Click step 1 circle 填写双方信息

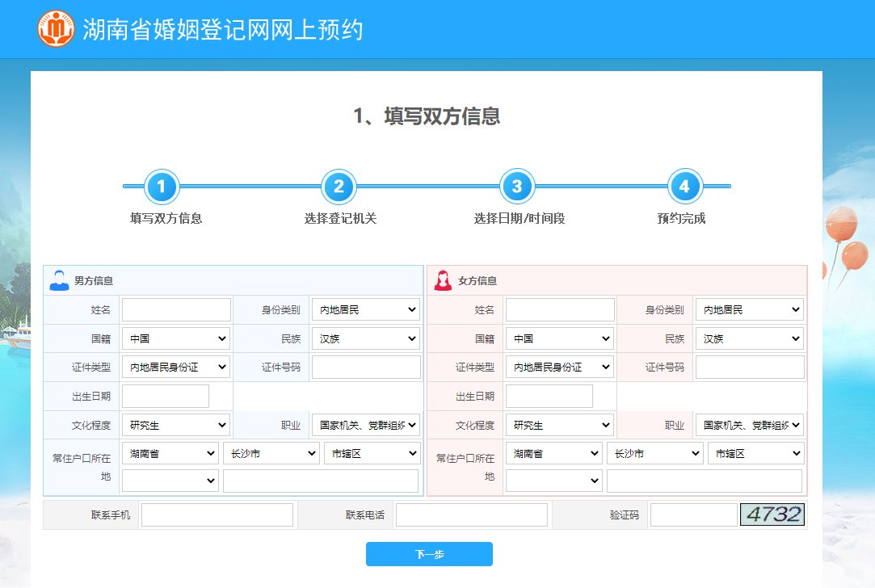(x=162, y=187)
